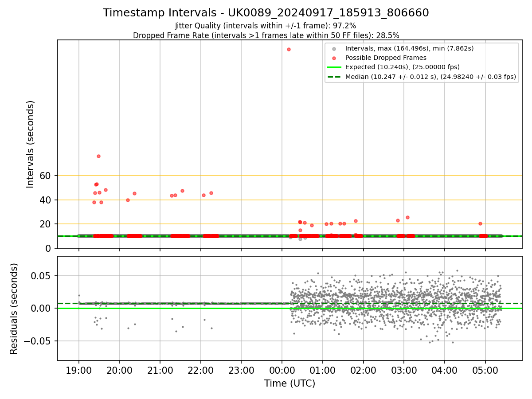Viewport: 532px width, 399px height.
Task: Click the "00:00" x-axis tick label
Action: pyautogui.click(x=282, y=369)
